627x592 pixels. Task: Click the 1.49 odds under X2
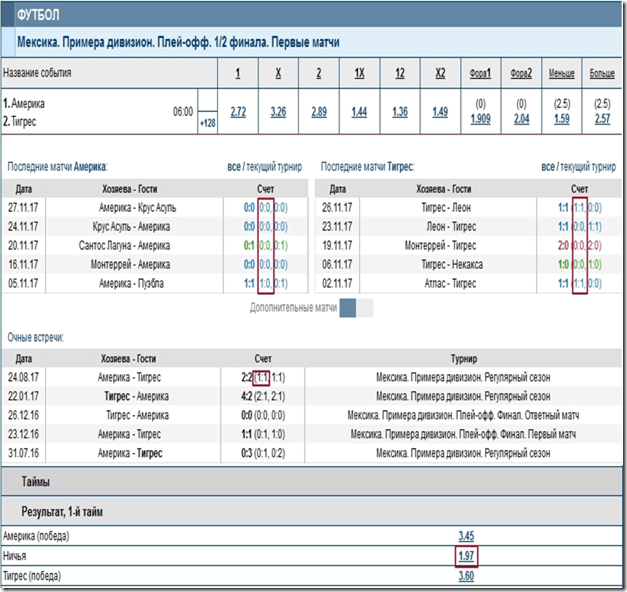point(440,112)
